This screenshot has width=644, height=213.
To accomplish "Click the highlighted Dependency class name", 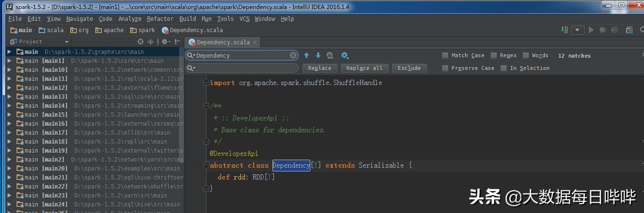I will point(291,165).
